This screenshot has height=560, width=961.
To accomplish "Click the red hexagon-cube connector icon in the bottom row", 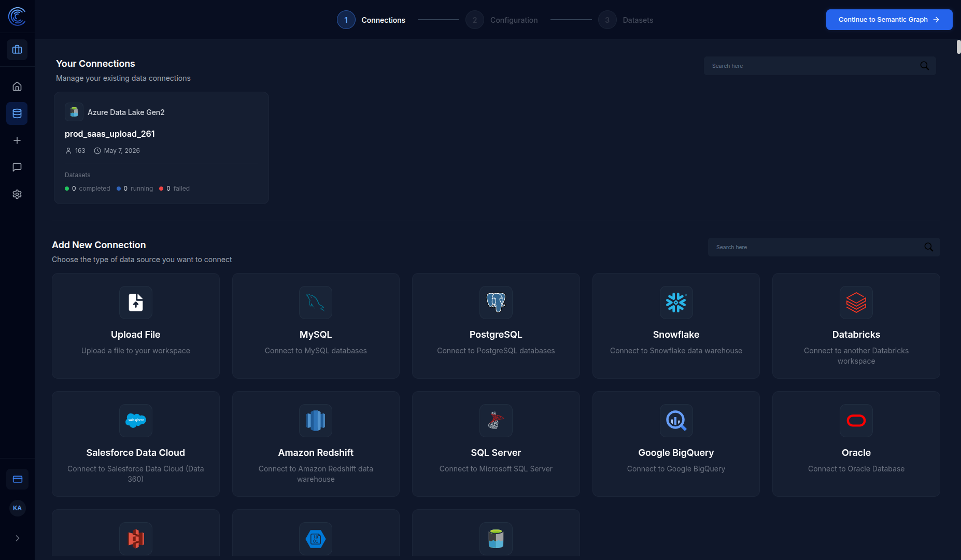I will point(136,539).
